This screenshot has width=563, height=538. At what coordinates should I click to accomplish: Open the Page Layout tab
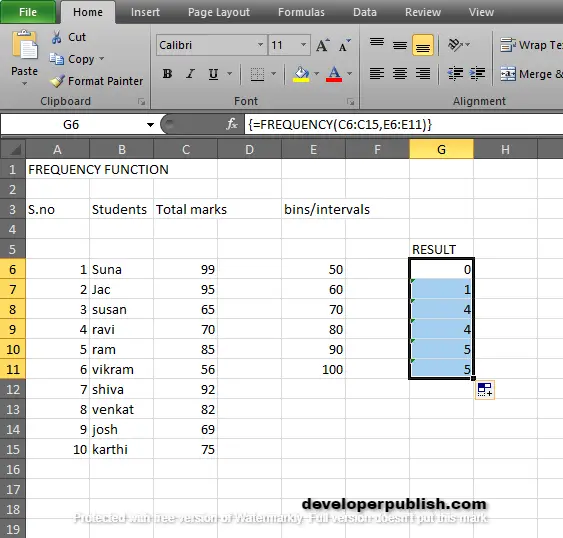point(219,12)
